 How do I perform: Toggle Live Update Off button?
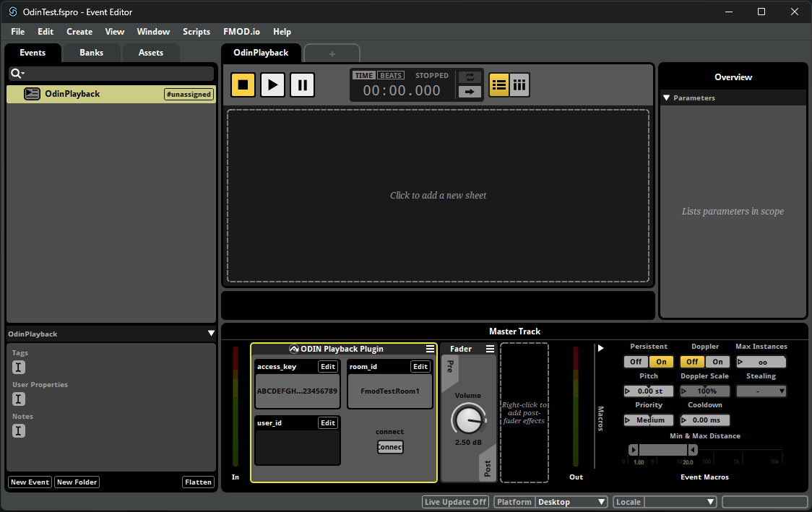[x=455, y=502]
